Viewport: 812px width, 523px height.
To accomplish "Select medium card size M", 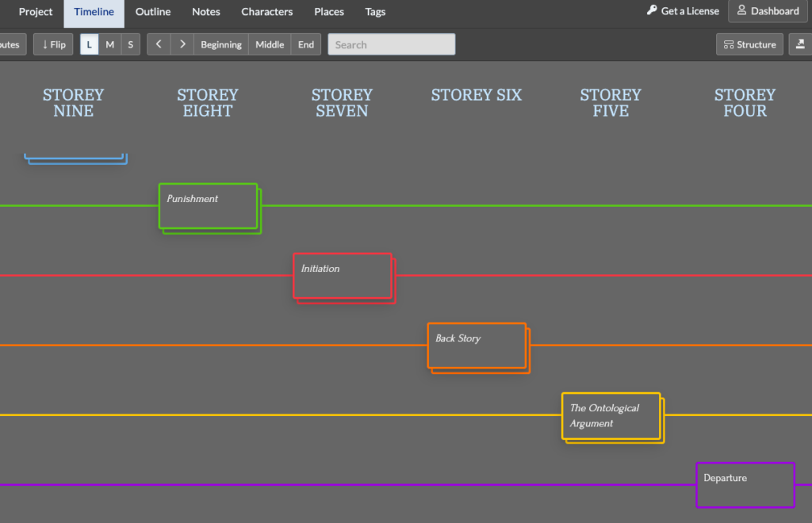I will coord(109,44).
